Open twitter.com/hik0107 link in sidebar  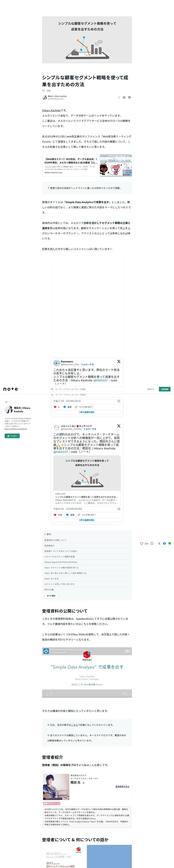point(16,429)
